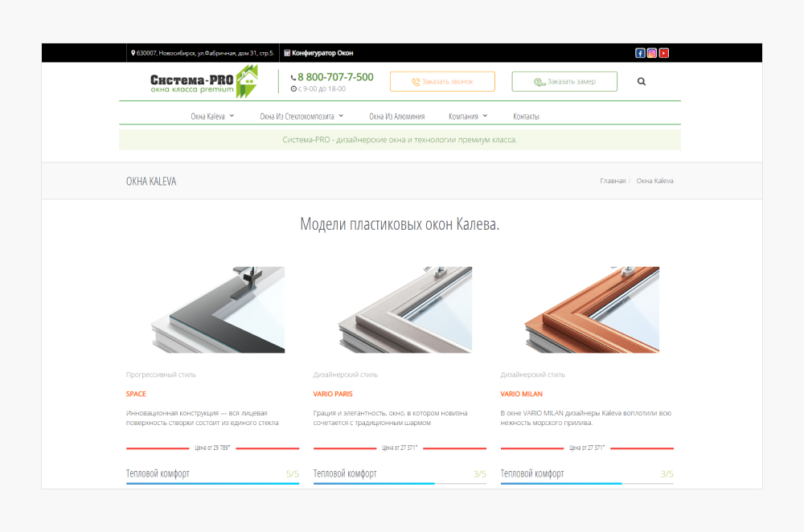
Task: Click the green banner text Система-PRO - дизайнерские окна
Action: tap(400, 139)
